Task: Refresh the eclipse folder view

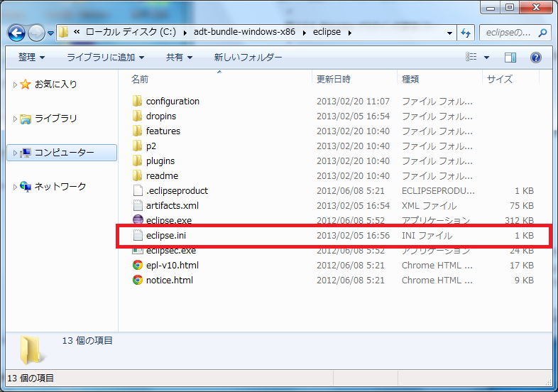Action: pos(466,33)
